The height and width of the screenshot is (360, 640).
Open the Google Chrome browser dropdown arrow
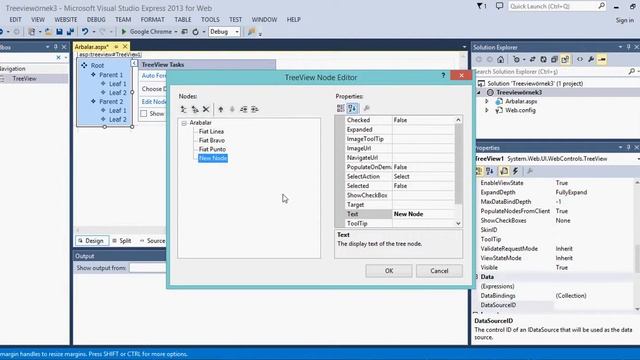click(176, 31)
